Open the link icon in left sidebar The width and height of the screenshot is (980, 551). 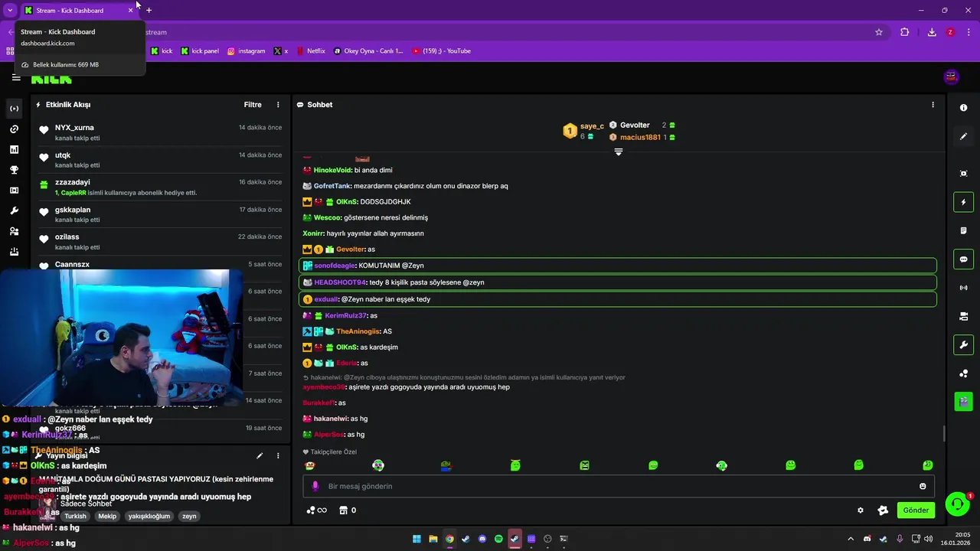tap(14, 129)
